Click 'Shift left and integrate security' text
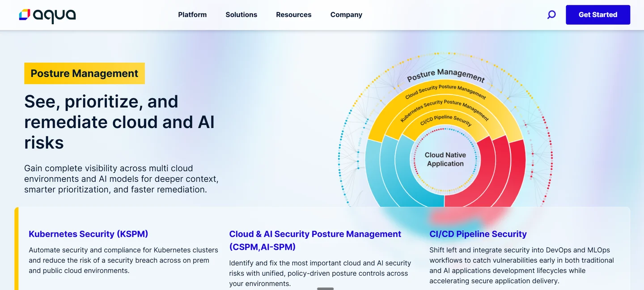The width and height of the screenshot is (644, 290). pyautogui.click(x=521, y=265)
